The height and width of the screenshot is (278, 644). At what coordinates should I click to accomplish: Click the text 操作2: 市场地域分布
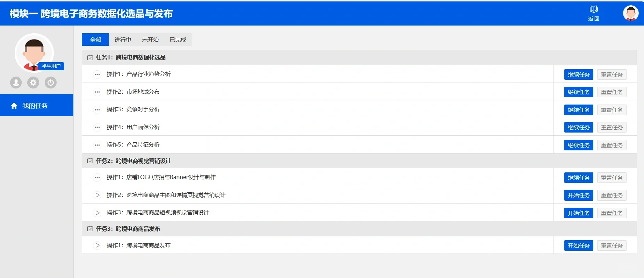(133, 92)
